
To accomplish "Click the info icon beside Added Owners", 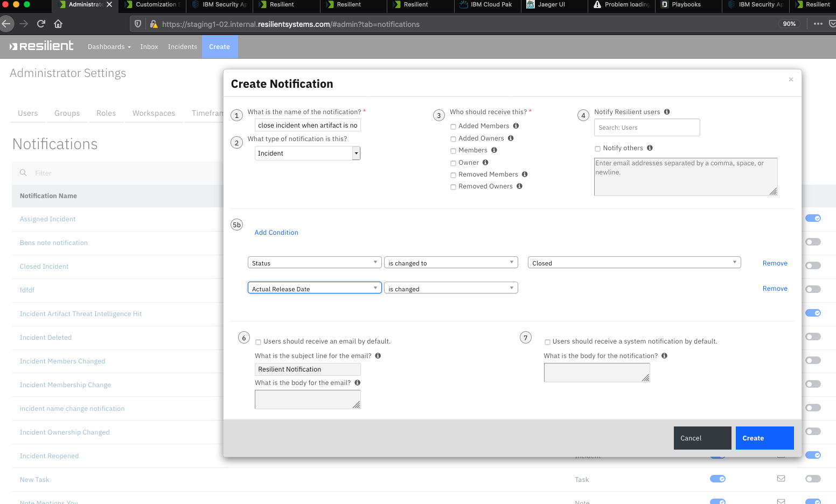I will tap(511, 138).
